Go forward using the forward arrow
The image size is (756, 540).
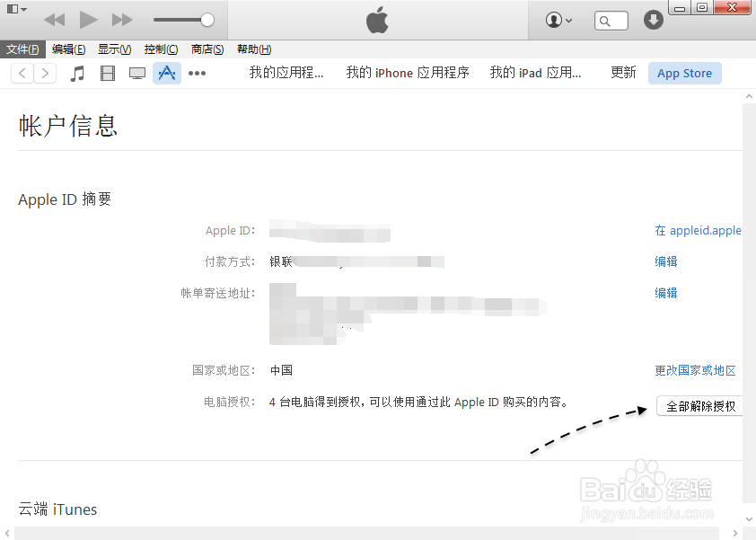(x=43, y=73)
